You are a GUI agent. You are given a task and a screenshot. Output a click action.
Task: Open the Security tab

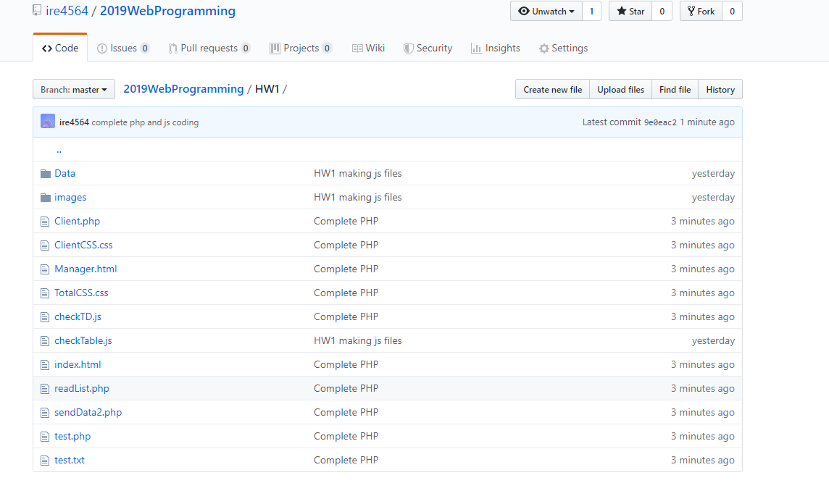(428, 48)
